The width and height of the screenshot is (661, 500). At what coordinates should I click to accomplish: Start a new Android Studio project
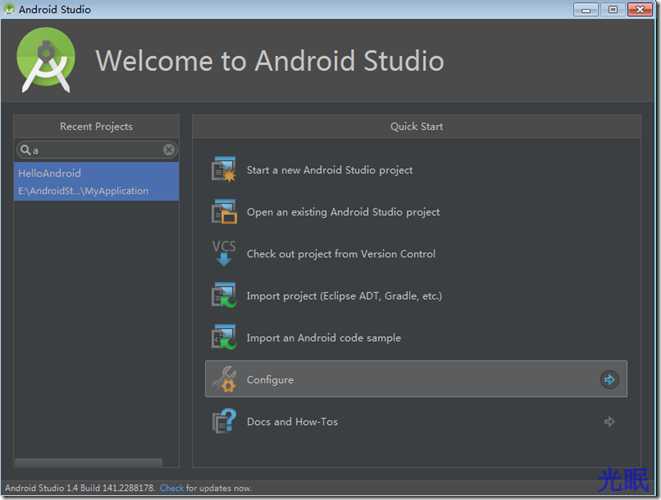(x=330, y=170)
